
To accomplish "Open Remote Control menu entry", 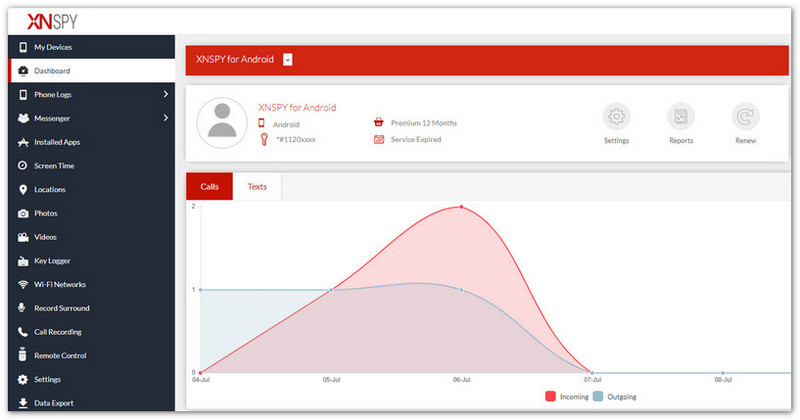I will 91,356.
